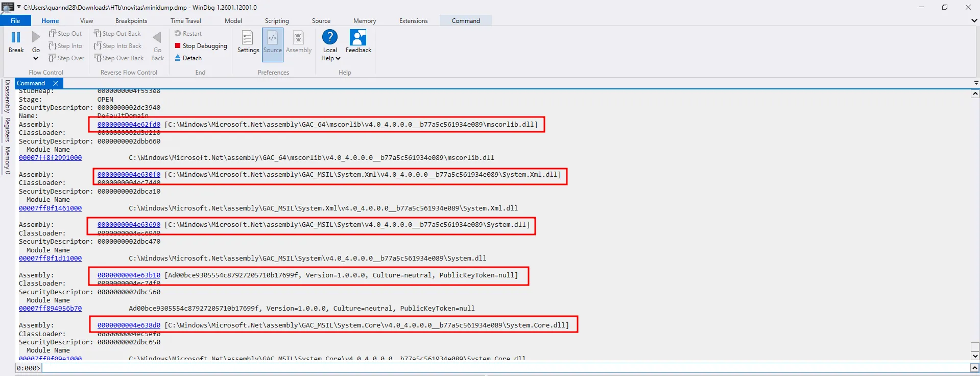Collapse the ribbon using chevron at right
The width and height of the screenshot is (980, 376).
974,21
